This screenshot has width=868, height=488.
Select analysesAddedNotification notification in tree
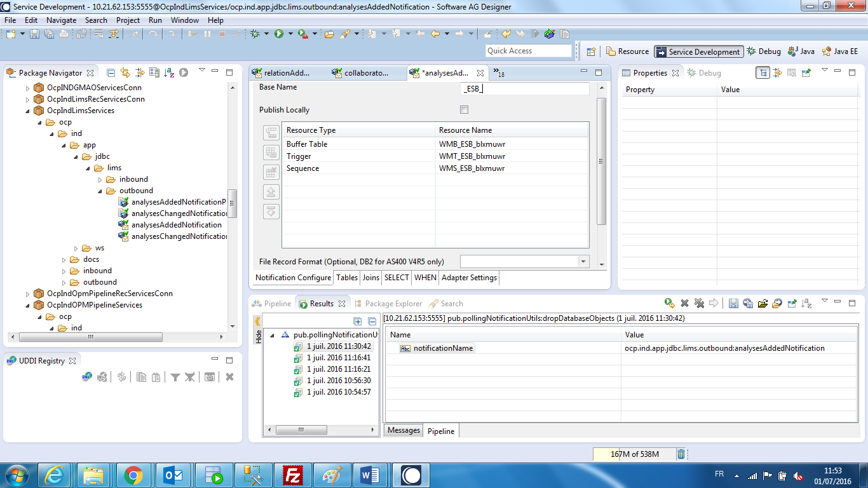click(x=177, y=225)
